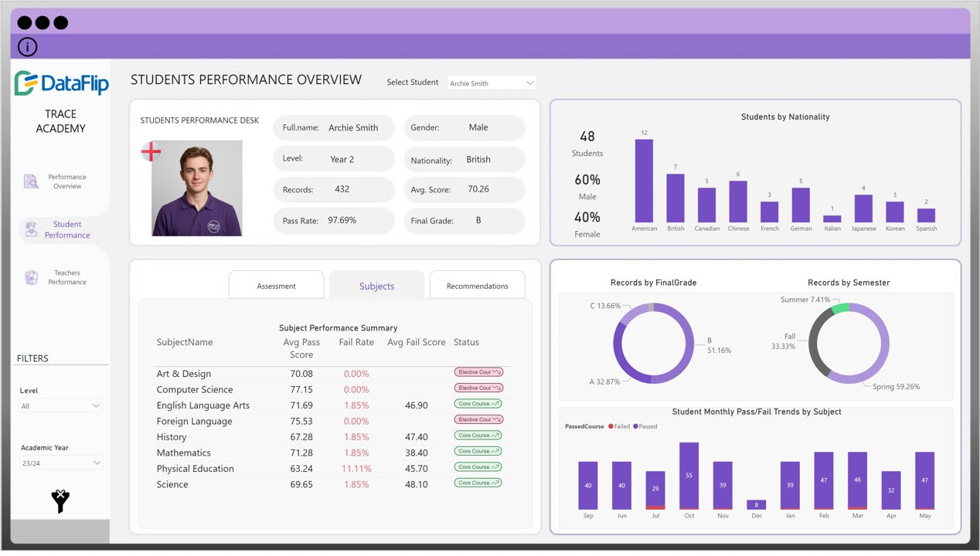980x556 pixels.
Task: Click the Final Grade B field
Action: click(464, 220)
